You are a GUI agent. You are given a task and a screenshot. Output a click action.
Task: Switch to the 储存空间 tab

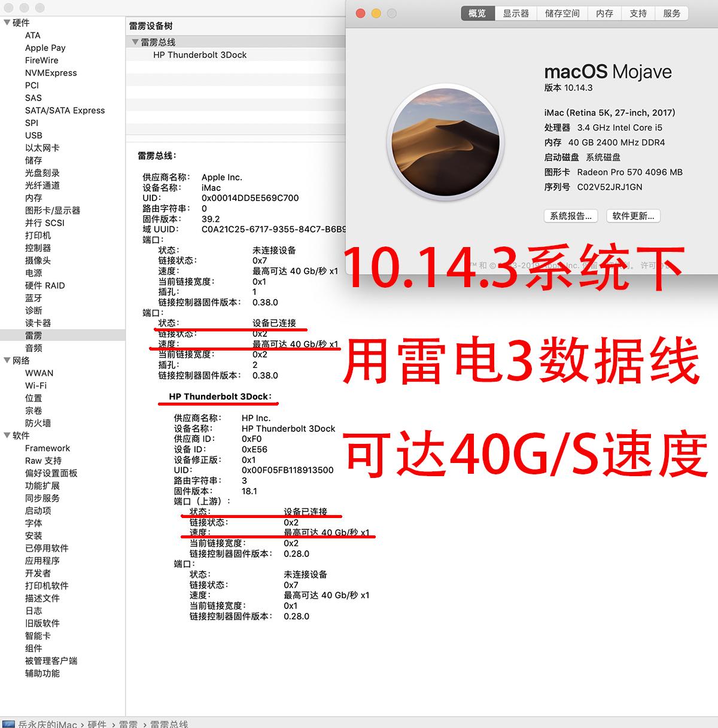[562, 13]
